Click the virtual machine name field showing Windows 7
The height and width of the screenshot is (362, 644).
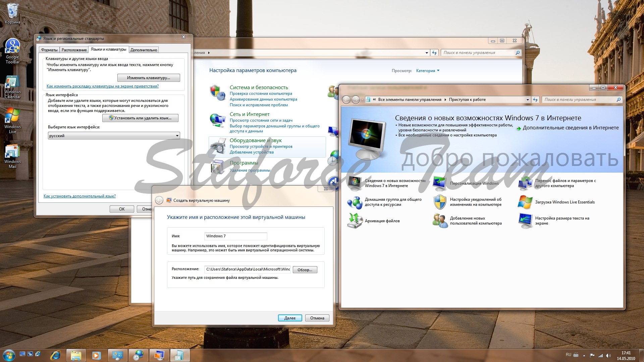[x=235, y=236]
